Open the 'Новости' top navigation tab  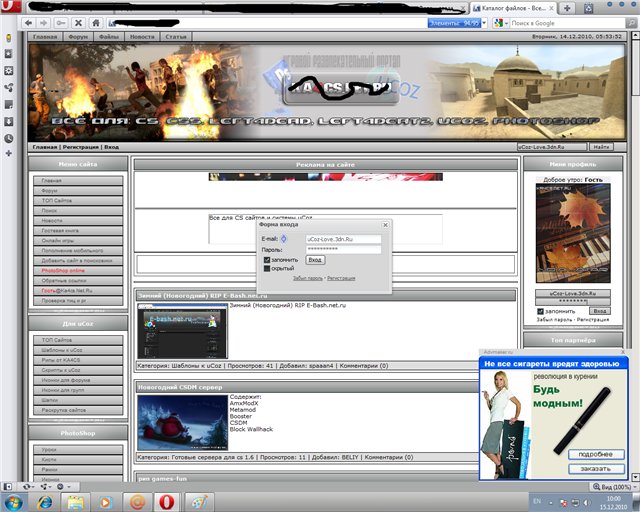coord(142,37)
